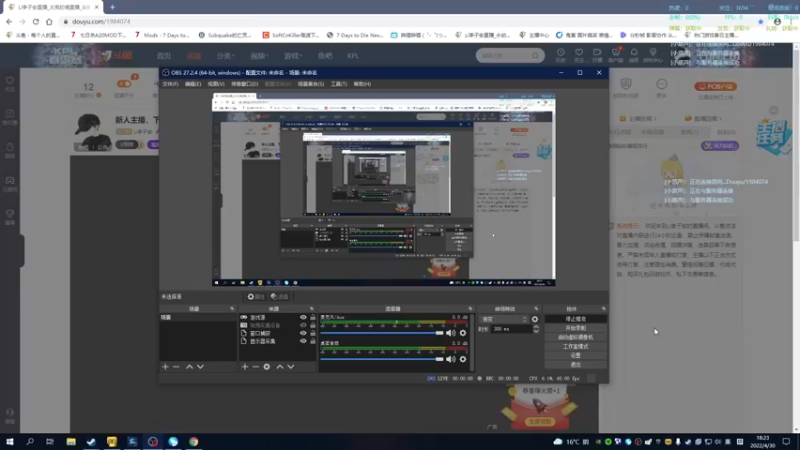Open the 场景集合(S) menu in OBS
Image resolution: width=800 pixels, height=450 pixels.
311,84
